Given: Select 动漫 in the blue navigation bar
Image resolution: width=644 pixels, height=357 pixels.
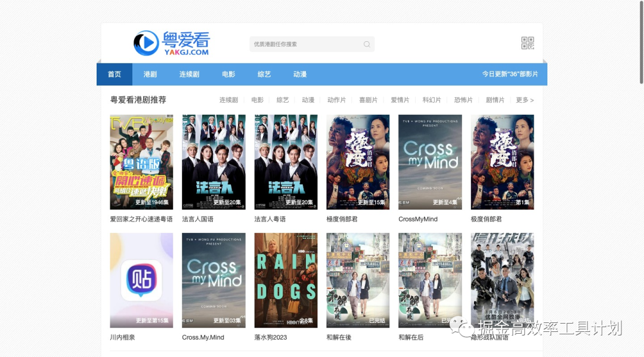Looking at the screenshot, I should 300,74.
